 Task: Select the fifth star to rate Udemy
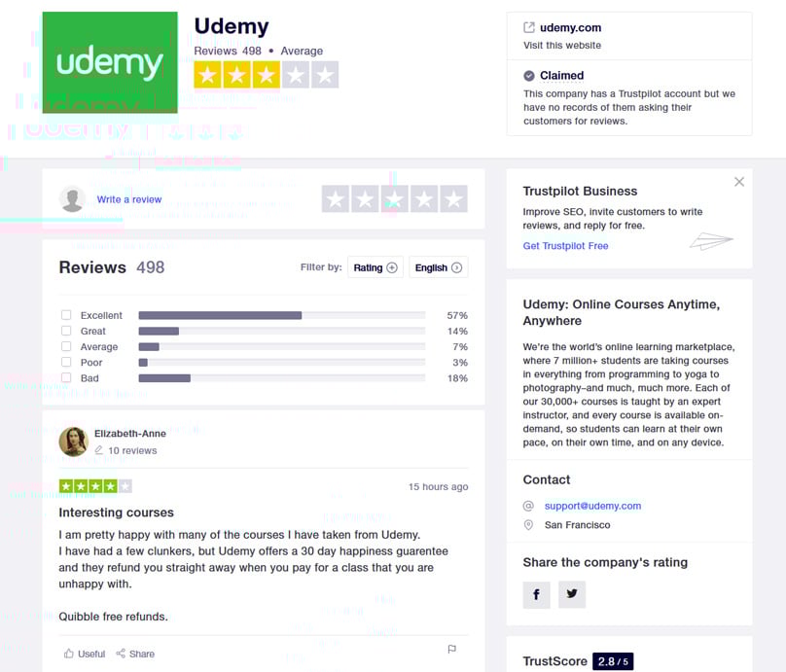click(453, 199)
